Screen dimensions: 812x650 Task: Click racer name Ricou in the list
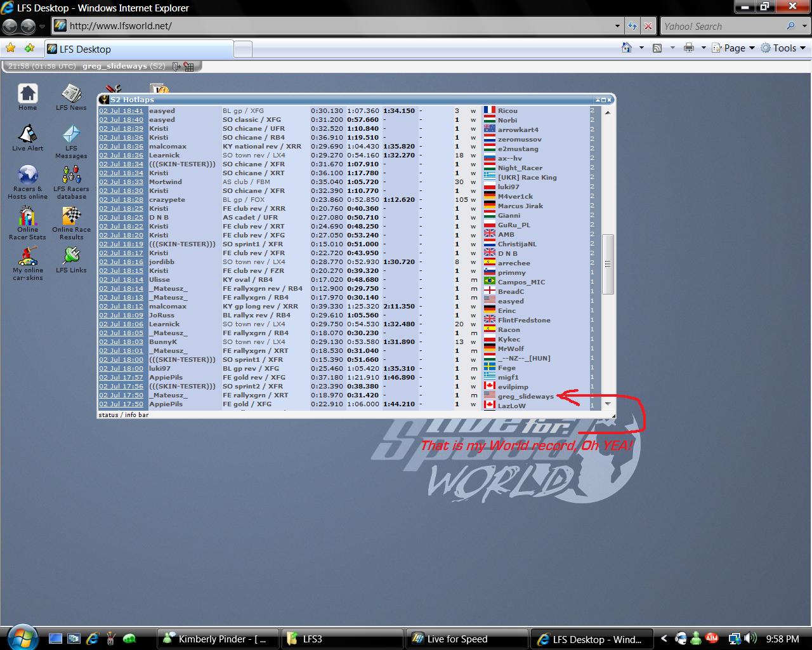click(x=507, y=110)
